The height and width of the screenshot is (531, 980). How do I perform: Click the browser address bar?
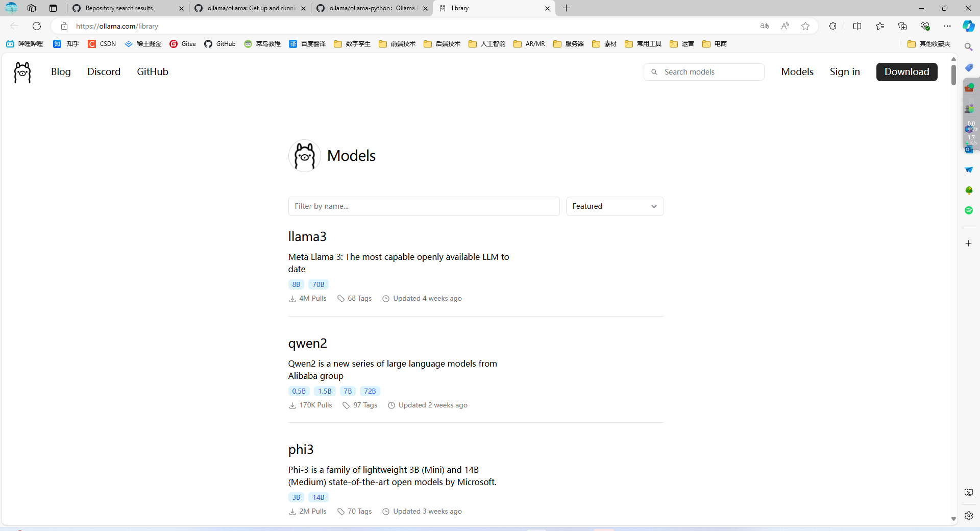click(408, 26)
